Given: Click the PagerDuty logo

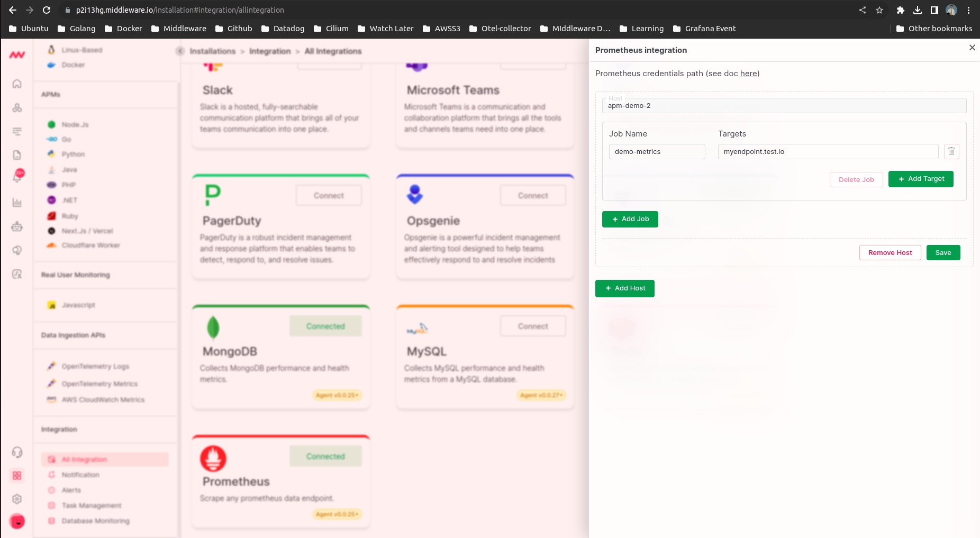Looking at the screenshot, I should pyautogui.click(x=213, y=195).
